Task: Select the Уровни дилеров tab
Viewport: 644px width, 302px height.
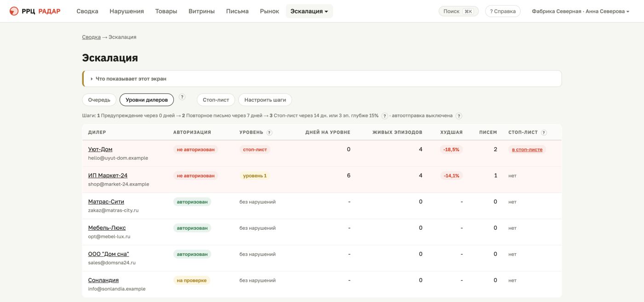Action: coord(147,100)
